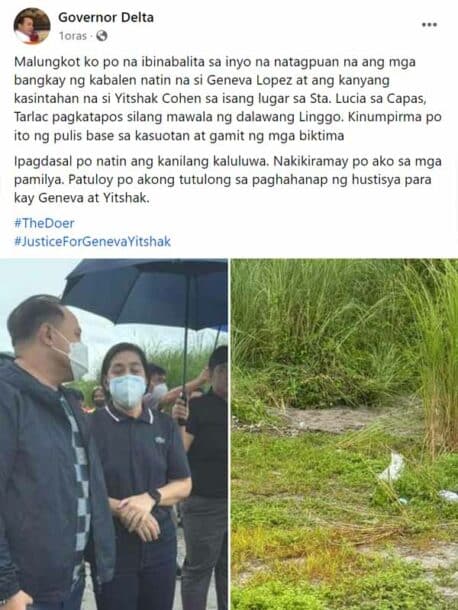The height and width of the screenshot is (610, 458).
Task: Click the wristwatch on the woman's arm
Action: point(155,497)
